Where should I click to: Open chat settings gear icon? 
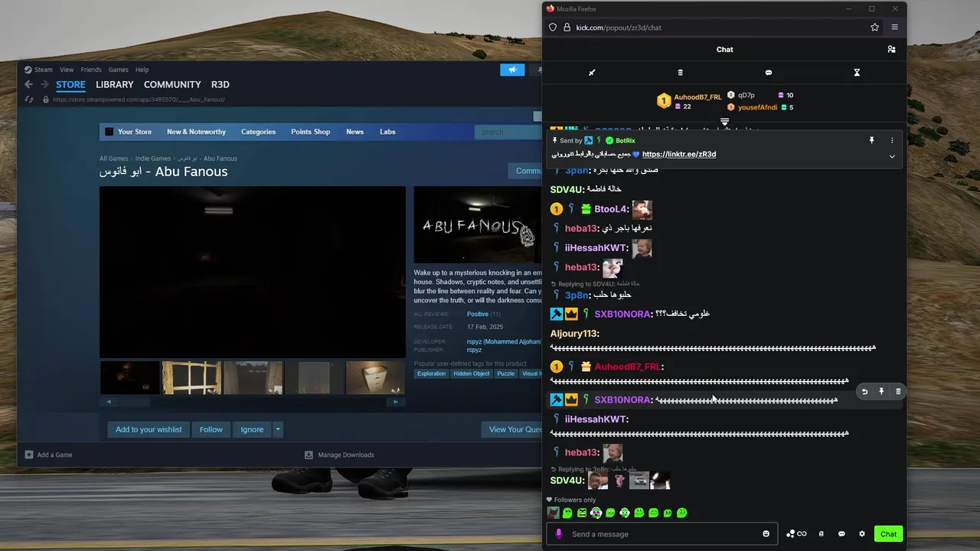(x=861, y=534)
